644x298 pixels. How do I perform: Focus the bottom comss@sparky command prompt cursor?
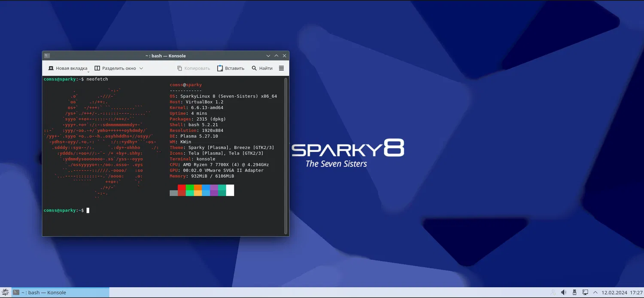88,210
